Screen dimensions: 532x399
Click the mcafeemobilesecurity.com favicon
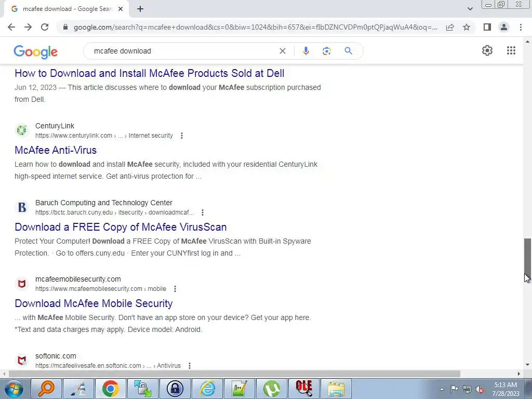click(x=22, y=284)
